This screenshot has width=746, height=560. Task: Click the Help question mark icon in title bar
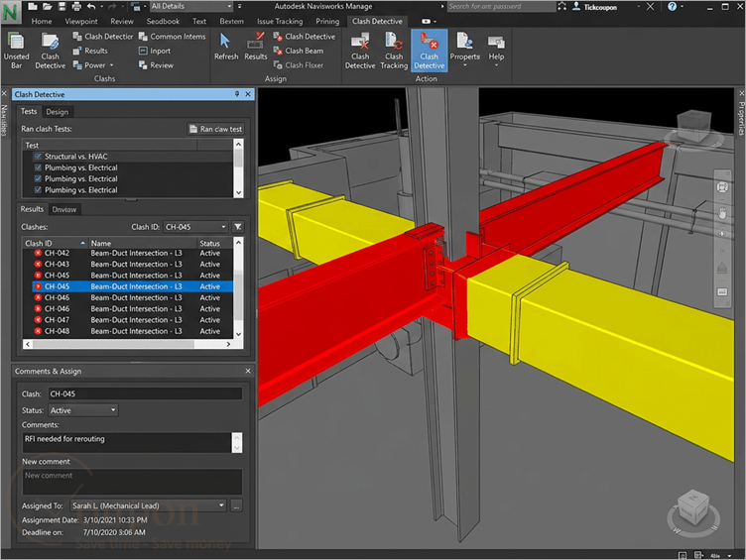pos(672,7)
